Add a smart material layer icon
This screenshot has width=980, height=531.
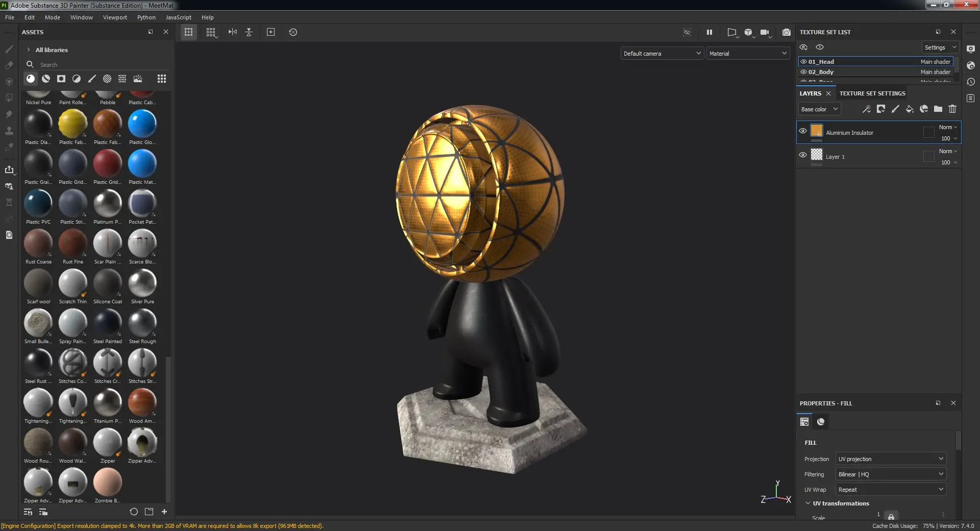pyautogui.click(x=924, y=109)
